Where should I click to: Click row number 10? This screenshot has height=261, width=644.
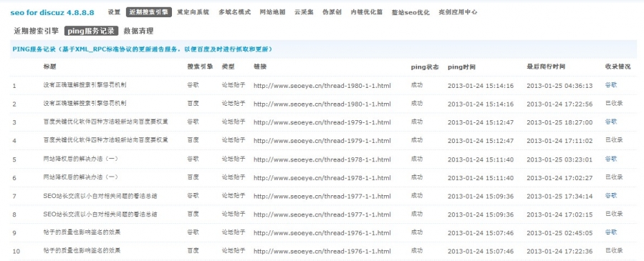[16, 251]
